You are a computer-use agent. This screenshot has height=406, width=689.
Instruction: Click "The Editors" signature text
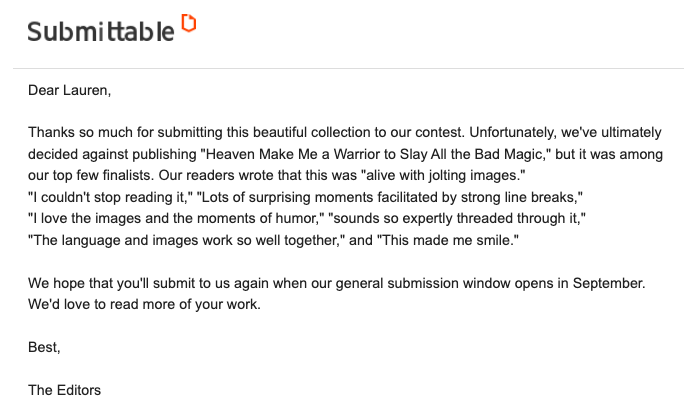point(65,390)
